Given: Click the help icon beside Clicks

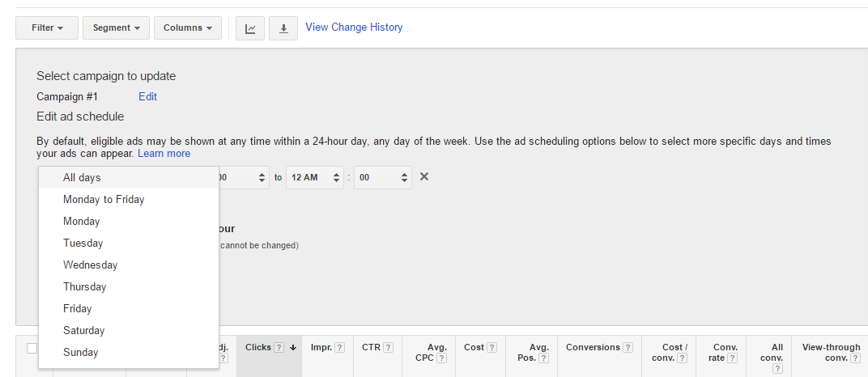Looking at the screenshot, I should click(279, 348).
